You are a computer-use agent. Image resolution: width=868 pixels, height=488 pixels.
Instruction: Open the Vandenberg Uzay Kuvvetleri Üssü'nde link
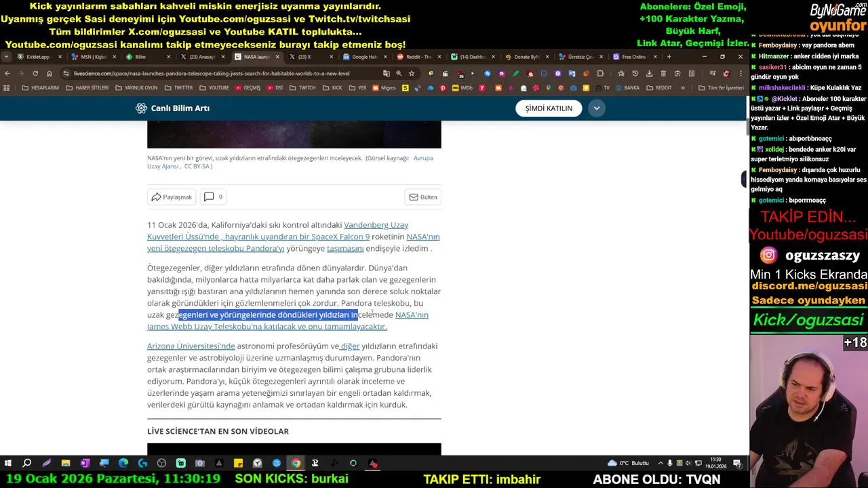(278, 230)
